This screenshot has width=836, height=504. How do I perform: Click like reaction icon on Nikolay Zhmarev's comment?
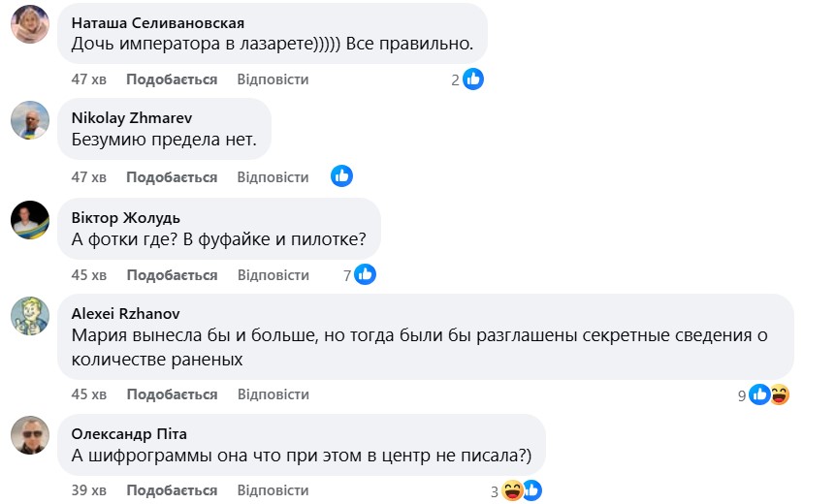click(341, 176)
